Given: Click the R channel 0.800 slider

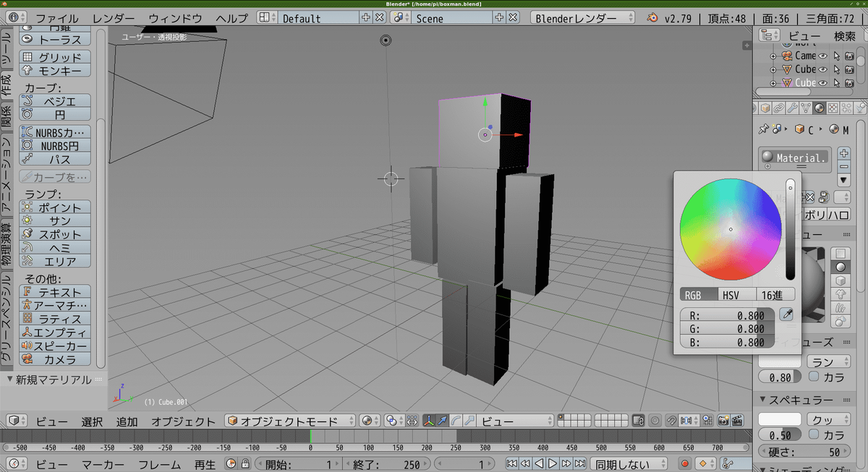Looking at the screenshot, I should pos(727,315).
